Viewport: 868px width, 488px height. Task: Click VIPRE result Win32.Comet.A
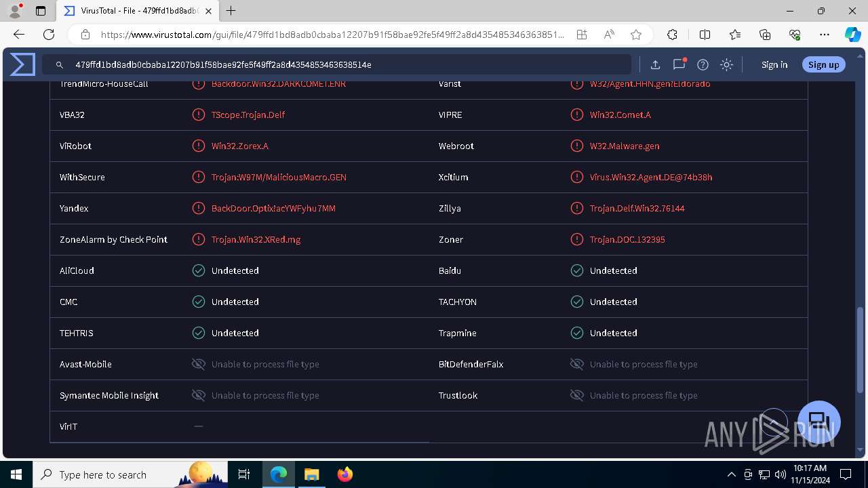(620, 115)
